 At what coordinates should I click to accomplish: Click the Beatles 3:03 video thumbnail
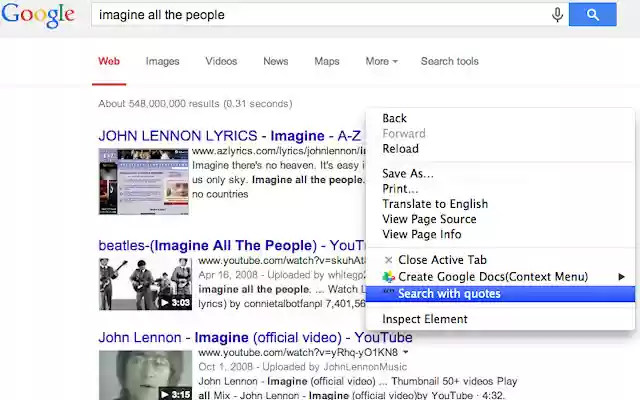point(145,284)
